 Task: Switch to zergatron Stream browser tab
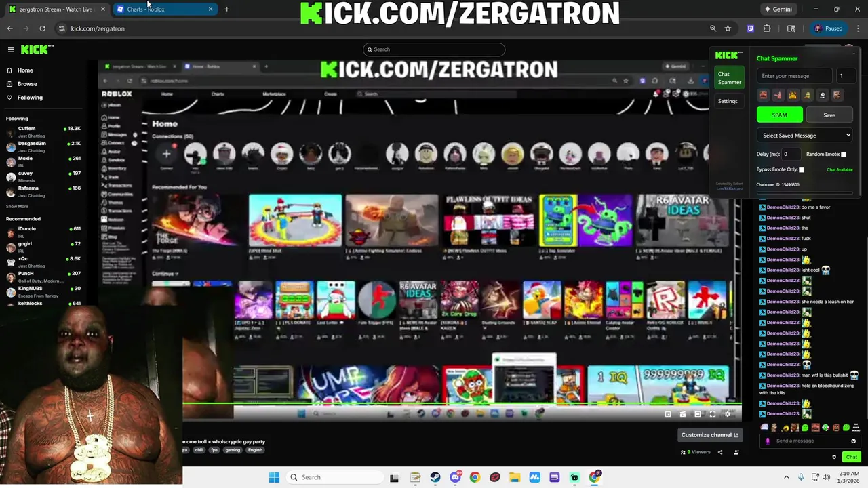(x=56, y=9)
